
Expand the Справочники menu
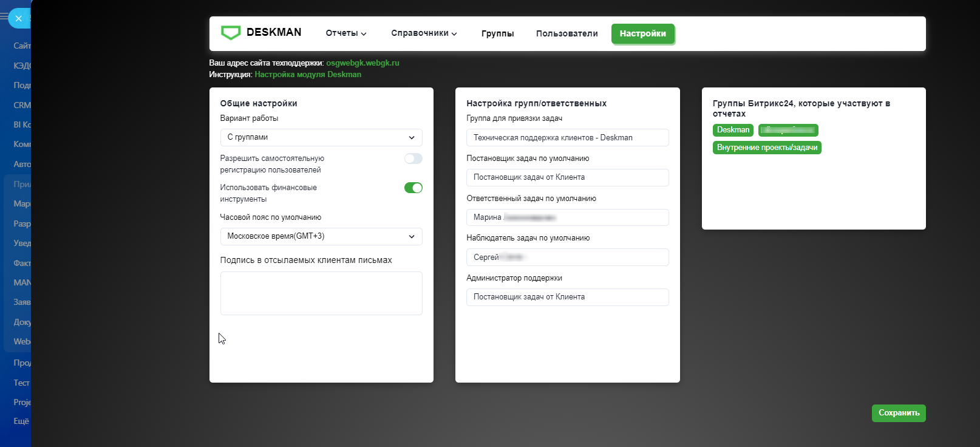(x=424, y=33)
